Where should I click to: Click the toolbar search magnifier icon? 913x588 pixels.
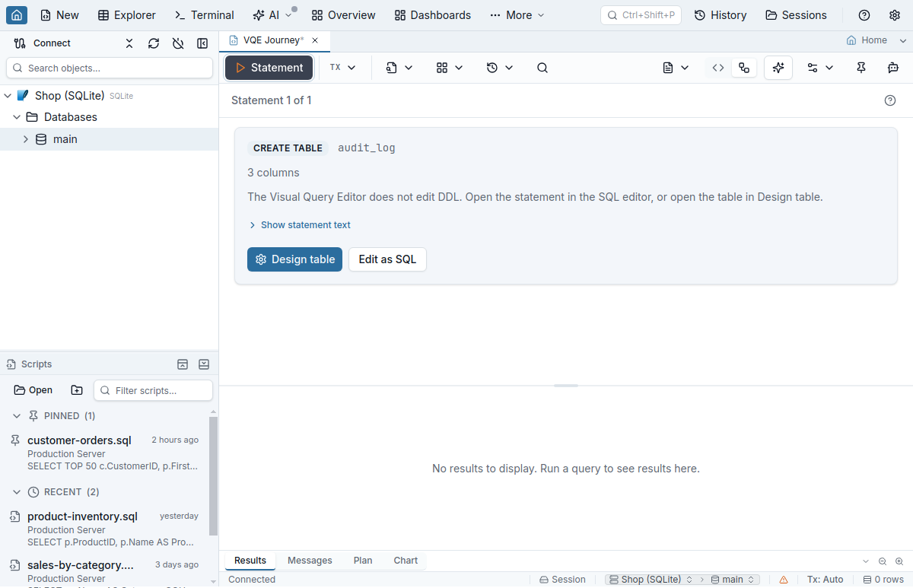tap(542, 68)
